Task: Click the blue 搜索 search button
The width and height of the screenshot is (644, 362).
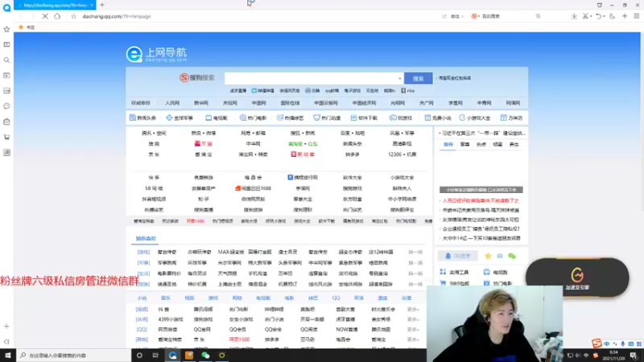Action: point(418,78)
